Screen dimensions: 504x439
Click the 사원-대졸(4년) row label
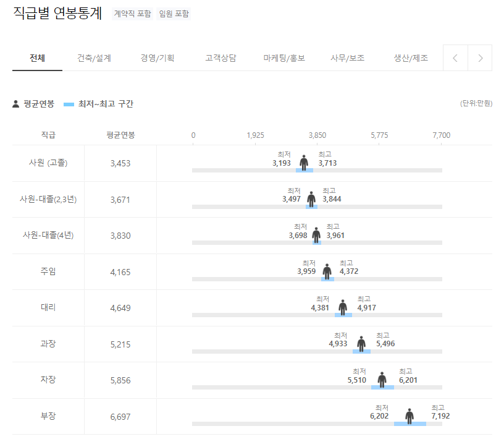click(x=48, y=236)
